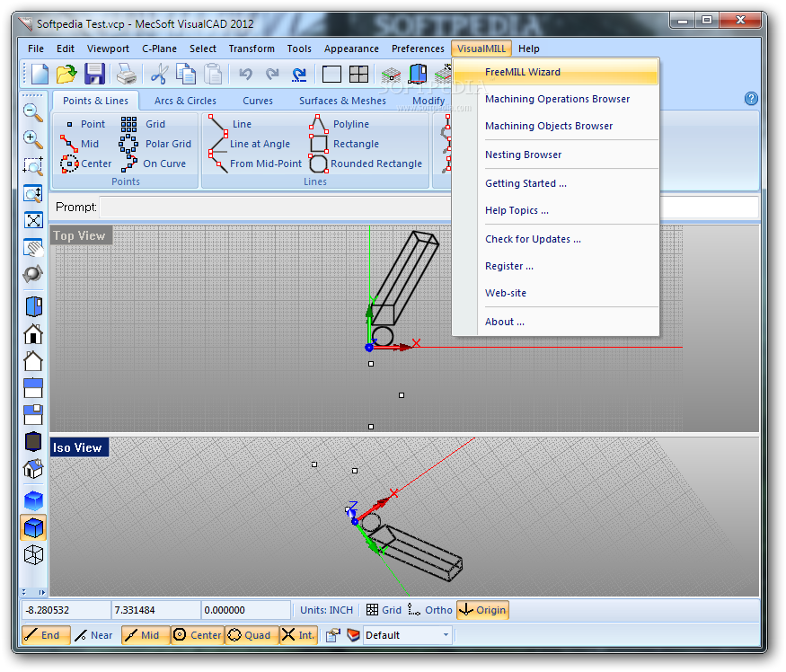Click into the Prompt command field
786x672 pixels.
[x=429, y=208]
